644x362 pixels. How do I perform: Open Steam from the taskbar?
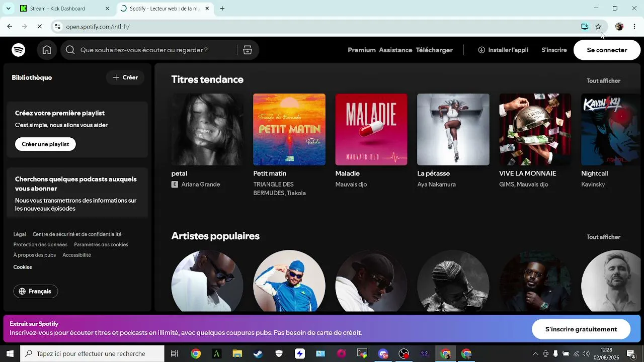click(x=258, y=353)
